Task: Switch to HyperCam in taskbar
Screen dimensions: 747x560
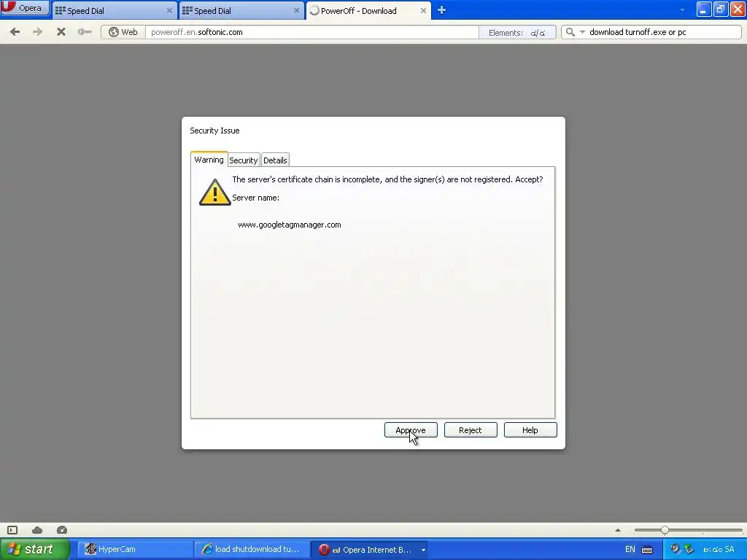Action: (133, 549)
